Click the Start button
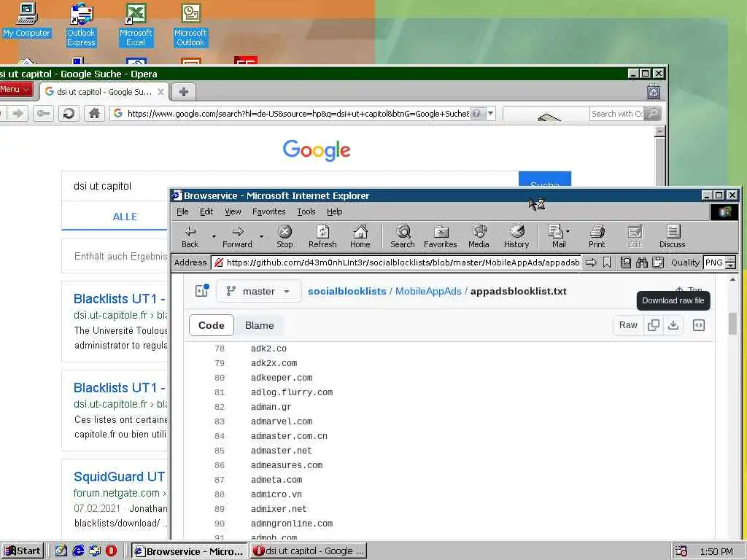747x560 pixels. 23,551
